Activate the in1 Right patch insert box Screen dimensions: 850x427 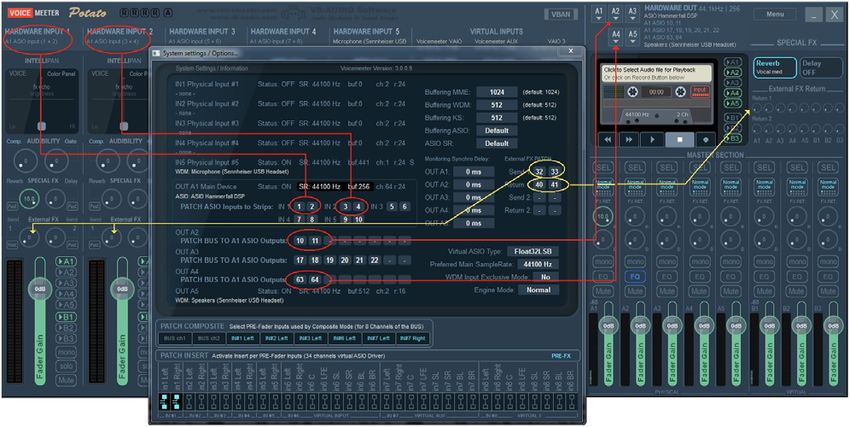176,402
